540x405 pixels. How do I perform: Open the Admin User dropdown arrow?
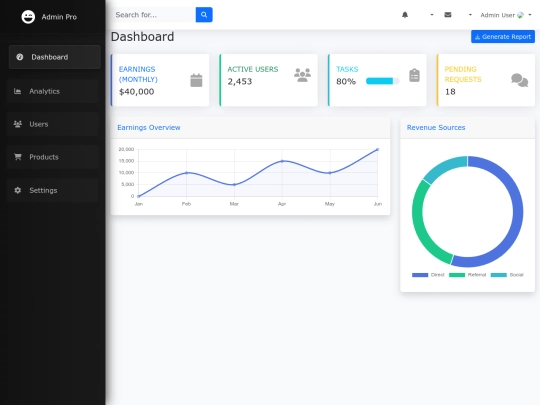530,15
